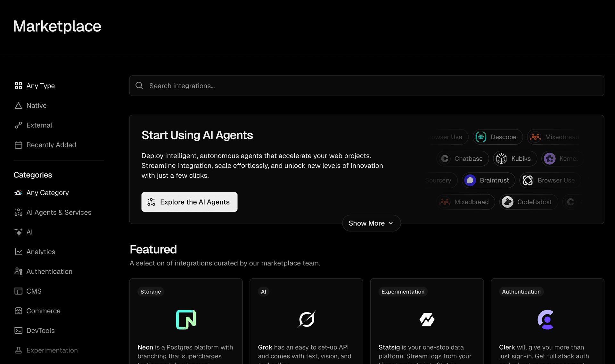Image resolution: width=615 pixels, height=364 pixels.
Task: Expand the Show More section
Action: coord(371,223)
